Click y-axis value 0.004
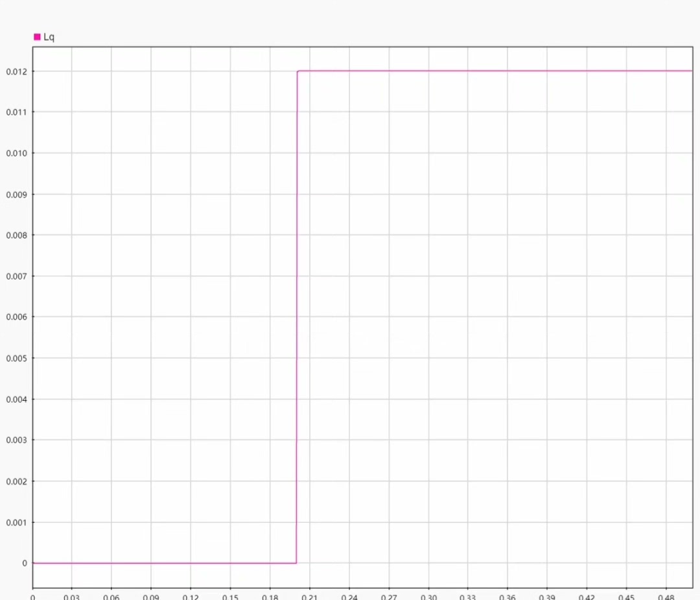 [16, 400]
